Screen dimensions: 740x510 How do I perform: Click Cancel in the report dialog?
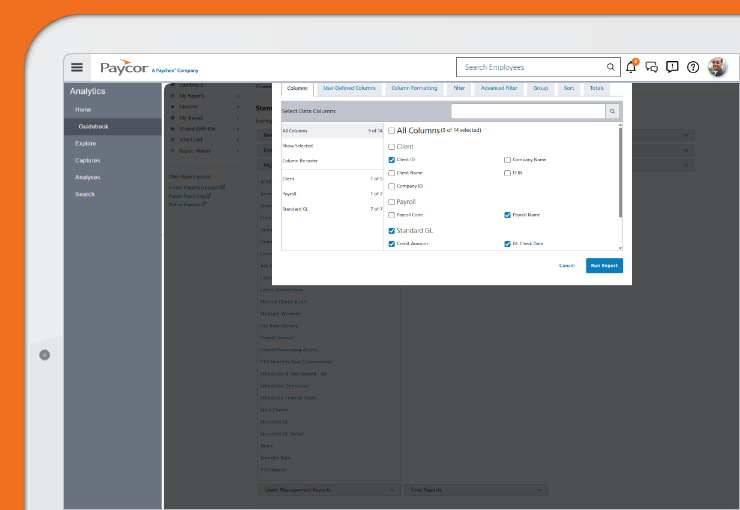567,266
